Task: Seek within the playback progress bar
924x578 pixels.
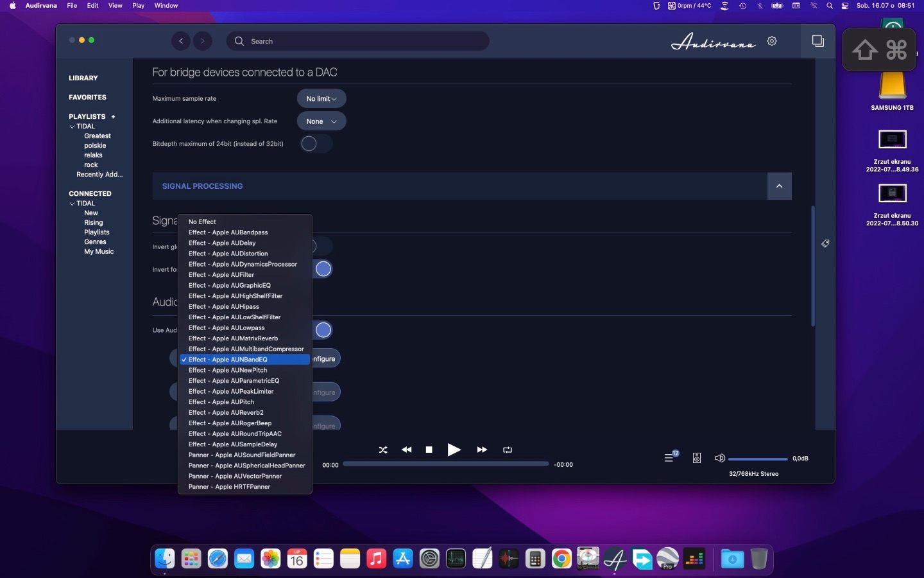Action: click(446, 464)
